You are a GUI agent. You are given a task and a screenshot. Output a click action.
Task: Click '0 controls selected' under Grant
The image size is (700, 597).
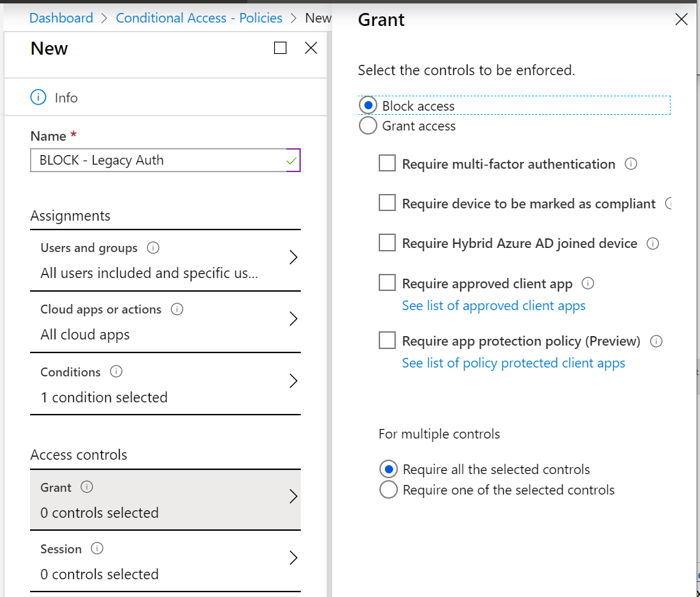[x=99, y=513]
